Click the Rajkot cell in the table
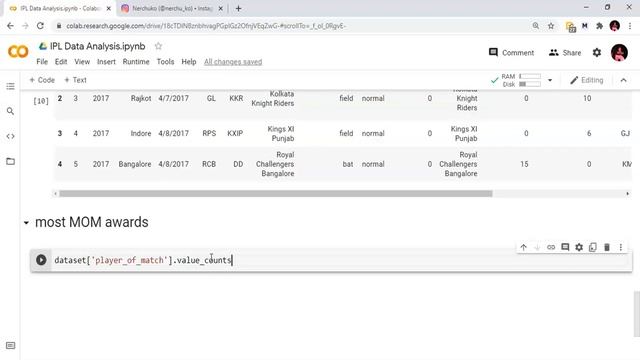Screen dimensions: 640x360 pos(141,98)
